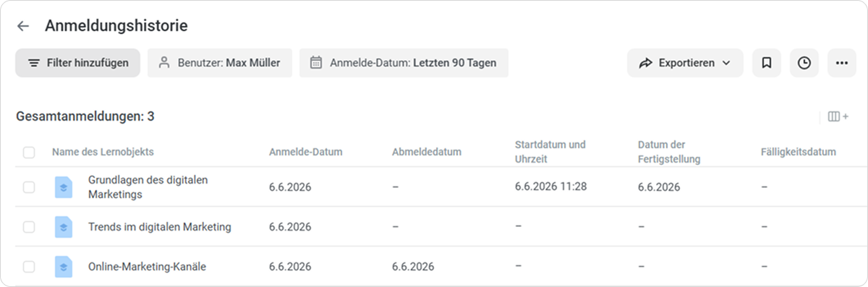Go back using the left arrow icon
868x287 pixels.
(23, 26)
